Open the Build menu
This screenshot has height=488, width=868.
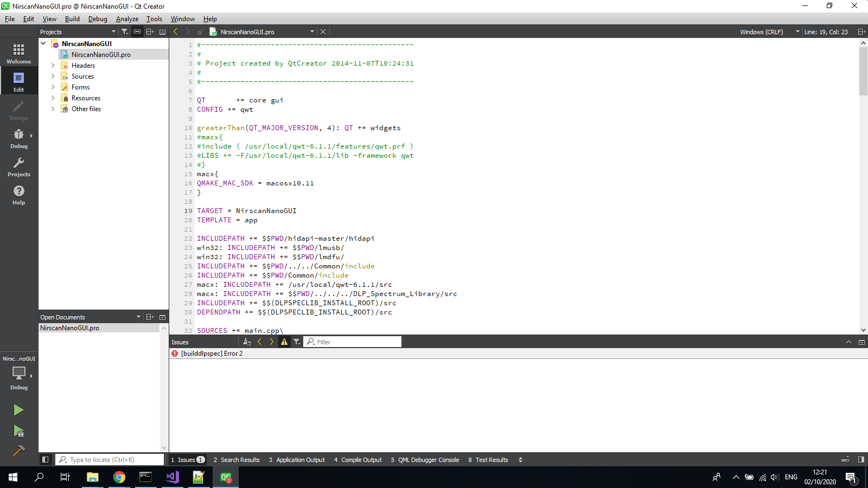pos(72,18)
